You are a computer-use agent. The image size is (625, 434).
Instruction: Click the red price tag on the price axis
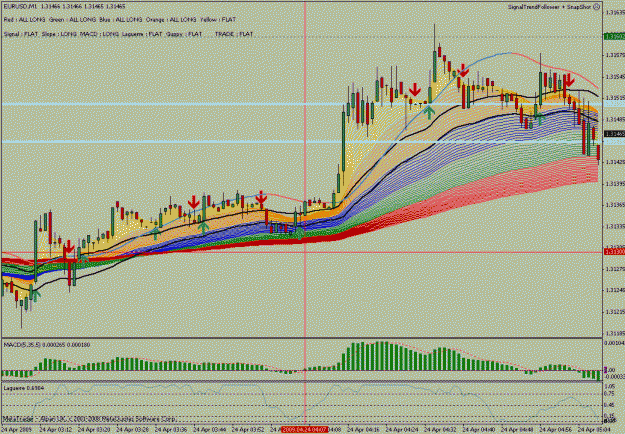pyautogui.click(x=614, y=252)
